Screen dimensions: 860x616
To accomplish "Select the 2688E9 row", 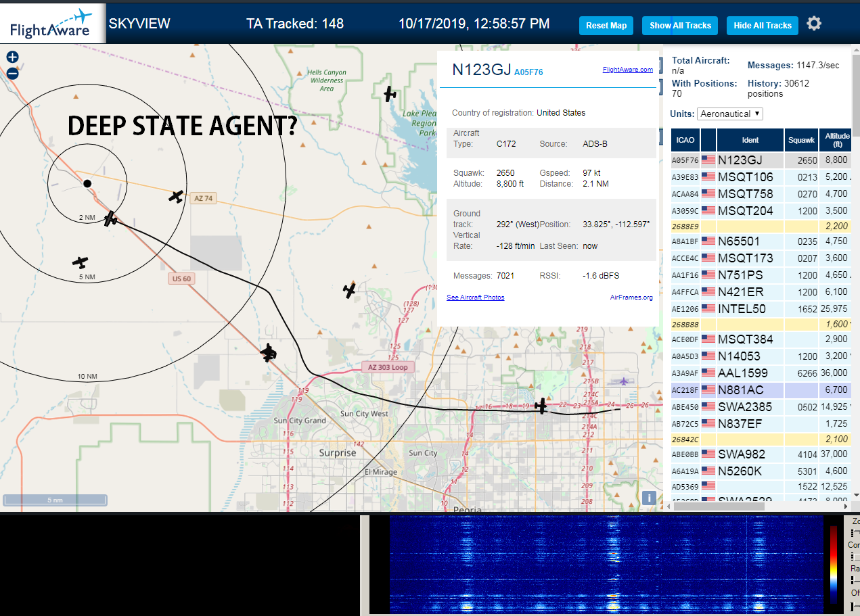I will tap(761, 226).
